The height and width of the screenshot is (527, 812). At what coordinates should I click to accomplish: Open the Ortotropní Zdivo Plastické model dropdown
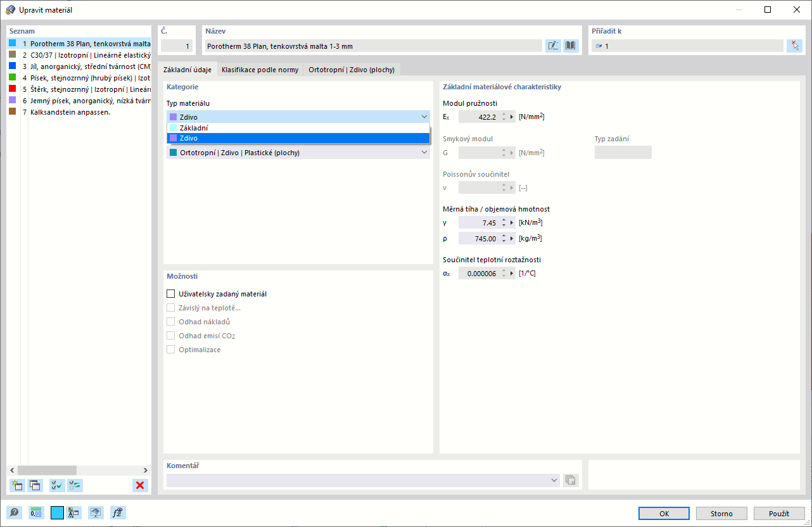[x=298, y=153]
